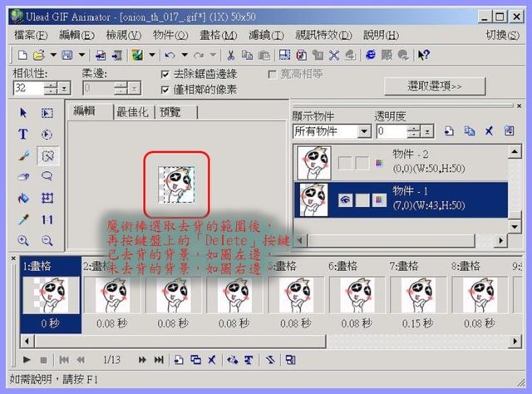Select the Eraser tool
532x394 pixels.
point(23,176)
